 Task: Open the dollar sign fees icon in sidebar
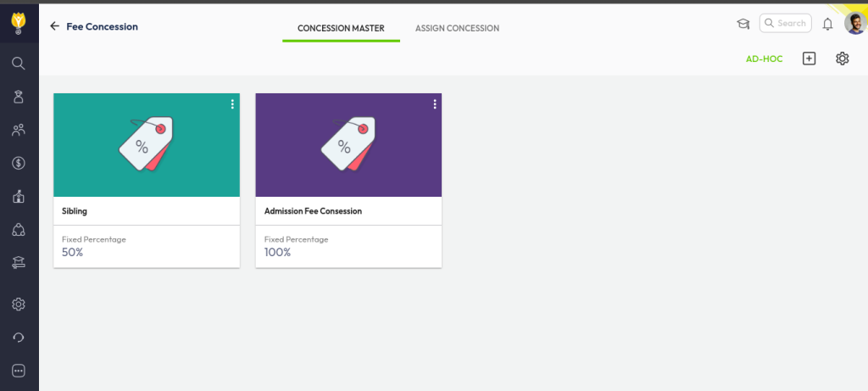click(x=19, y=163)
